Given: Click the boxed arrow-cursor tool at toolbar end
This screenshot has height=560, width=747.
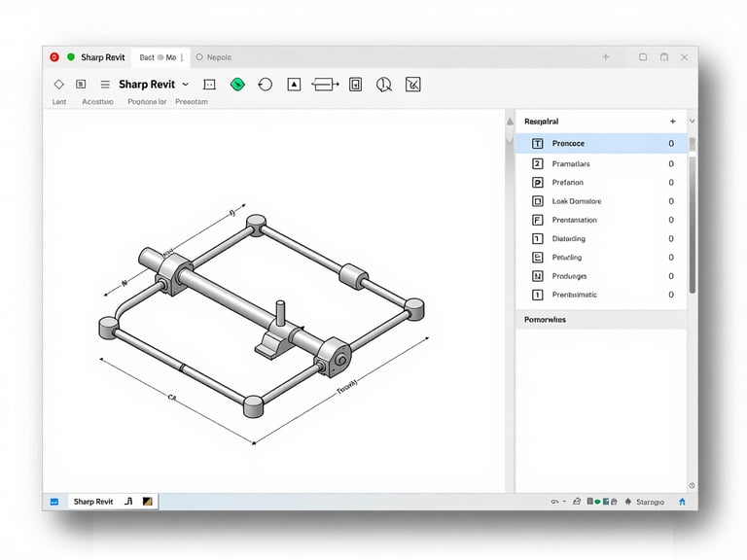Looking at the screenshot, I should pos(413,85).
